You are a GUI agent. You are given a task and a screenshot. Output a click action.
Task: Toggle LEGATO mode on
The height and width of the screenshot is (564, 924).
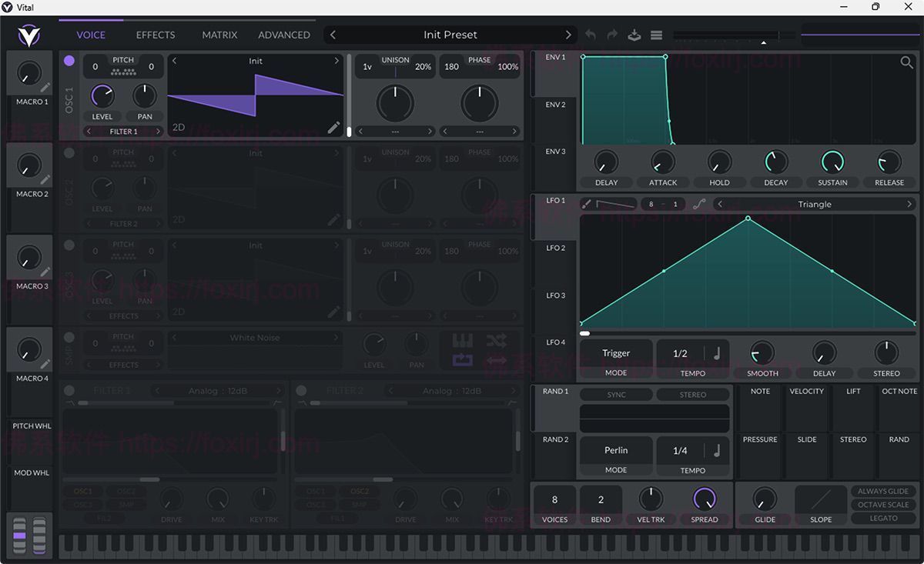[883, 518]
